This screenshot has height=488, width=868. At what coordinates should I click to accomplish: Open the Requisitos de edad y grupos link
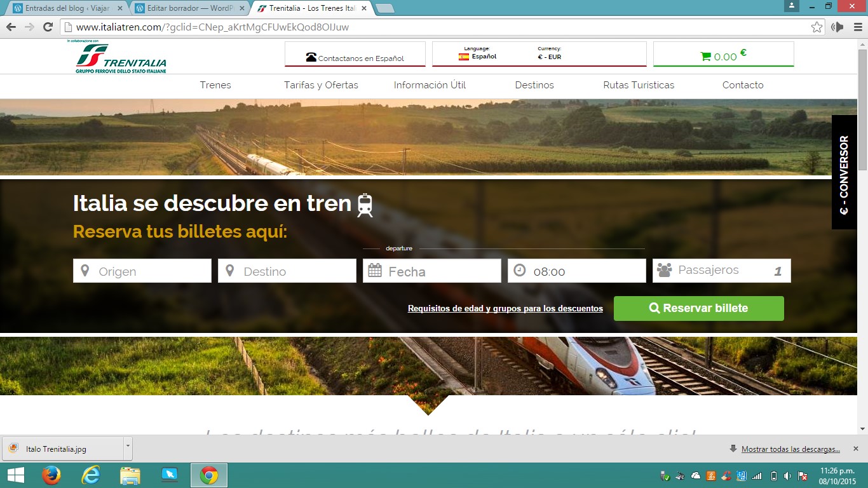pos(505,309)
